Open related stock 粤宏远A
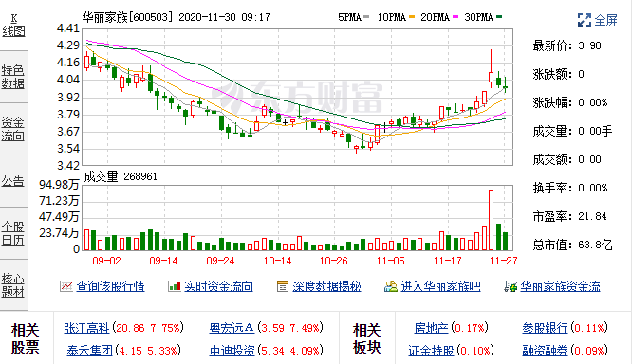Viewport: 632px width, 364px height. pyautogui.click(x=232, y=328)
